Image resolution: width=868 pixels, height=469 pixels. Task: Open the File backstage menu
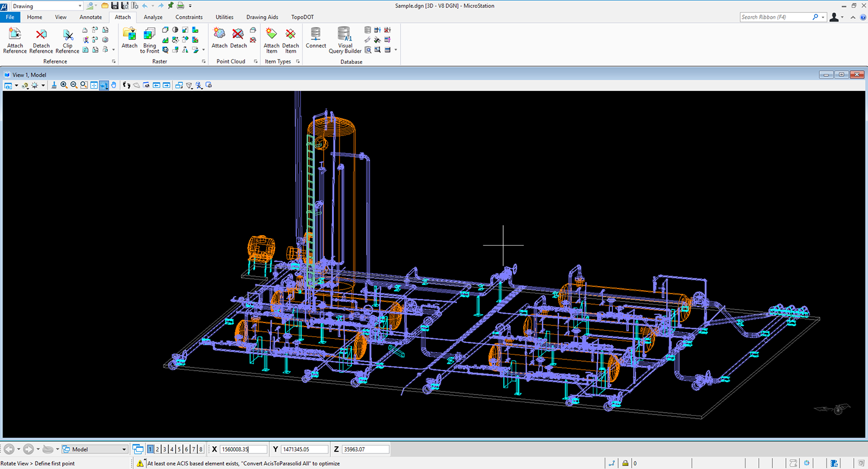click(10, 17)
